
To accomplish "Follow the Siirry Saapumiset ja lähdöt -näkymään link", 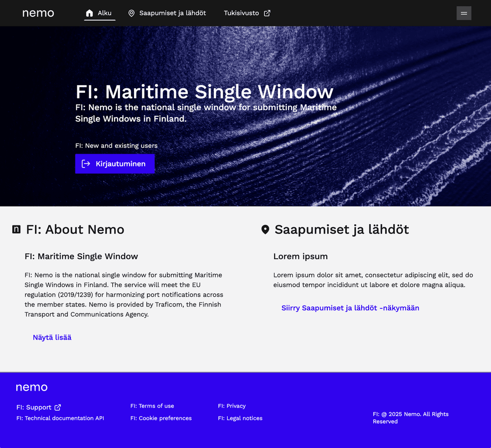I will (x=350, y=308).
